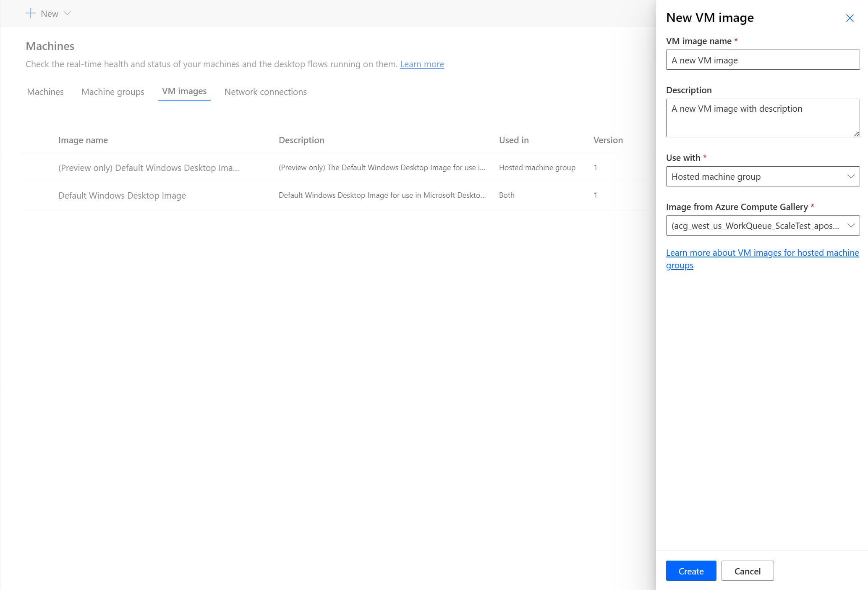Click the VM image name input field

pos(763,60)
